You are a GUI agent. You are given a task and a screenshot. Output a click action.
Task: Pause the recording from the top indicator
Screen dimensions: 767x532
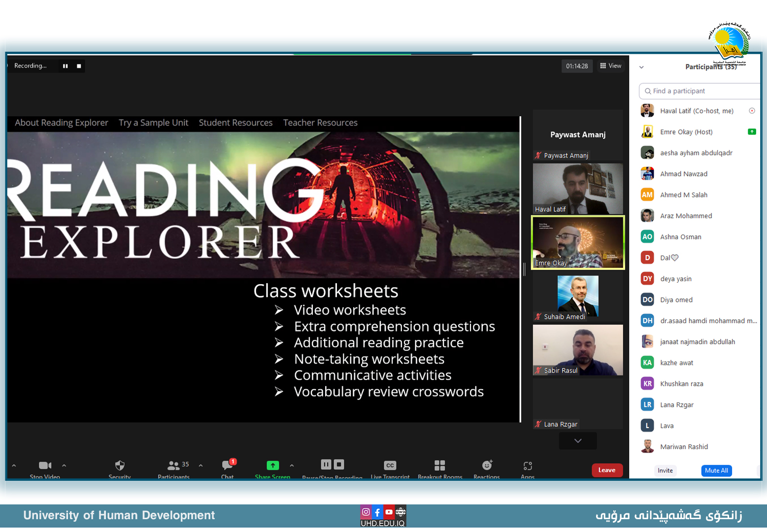(x=65, y=66)
